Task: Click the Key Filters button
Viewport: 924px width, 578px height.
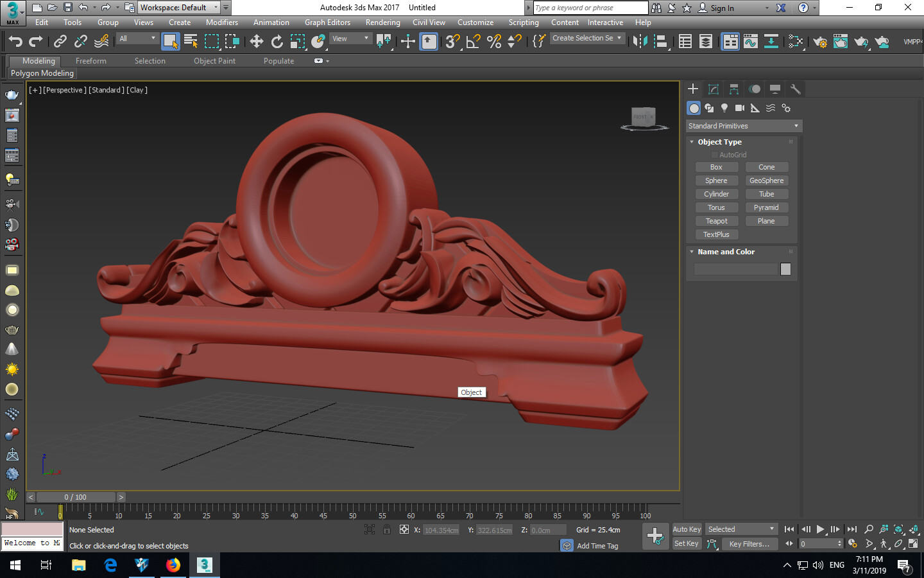Action: point(749,544)
